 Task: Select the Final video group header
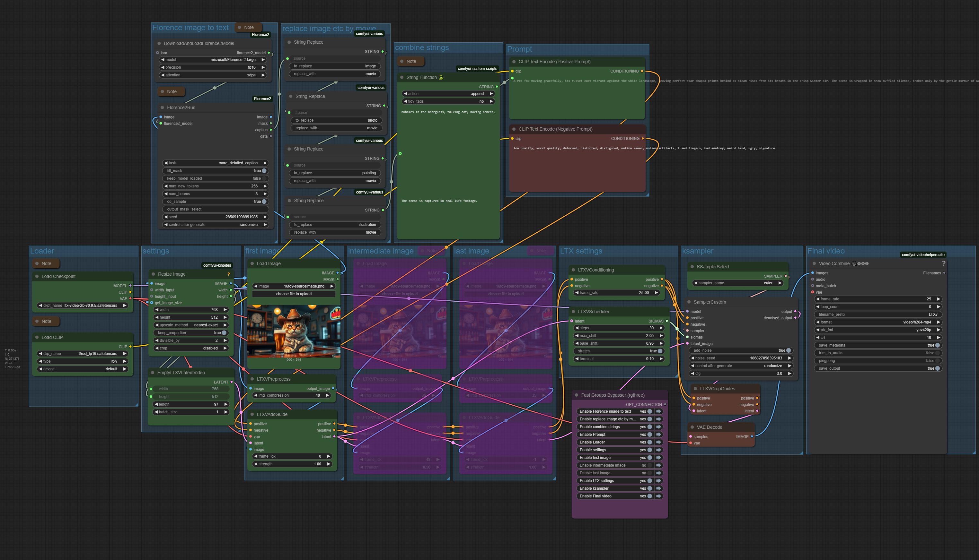click(x=825, y=251)
